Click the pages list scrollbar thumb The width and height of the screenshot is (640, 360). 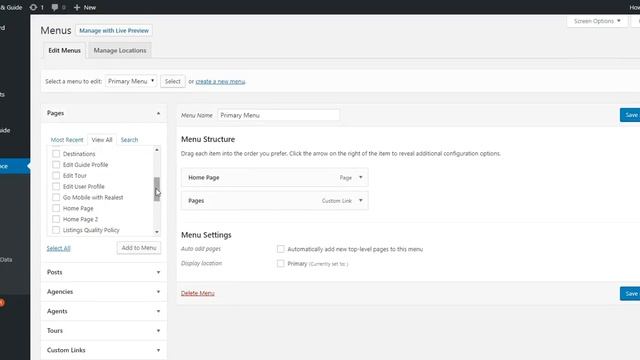(x=157, y=189)
